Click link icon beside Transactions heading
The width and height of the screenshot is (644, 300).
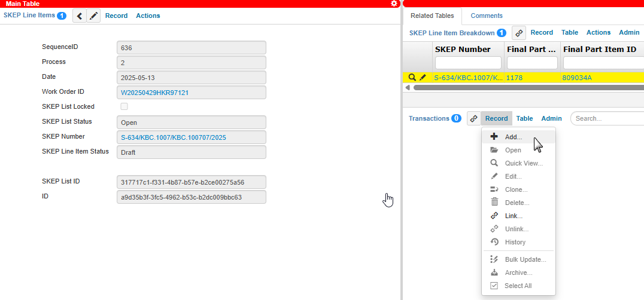pyautogui.click(x=474, y=118)
